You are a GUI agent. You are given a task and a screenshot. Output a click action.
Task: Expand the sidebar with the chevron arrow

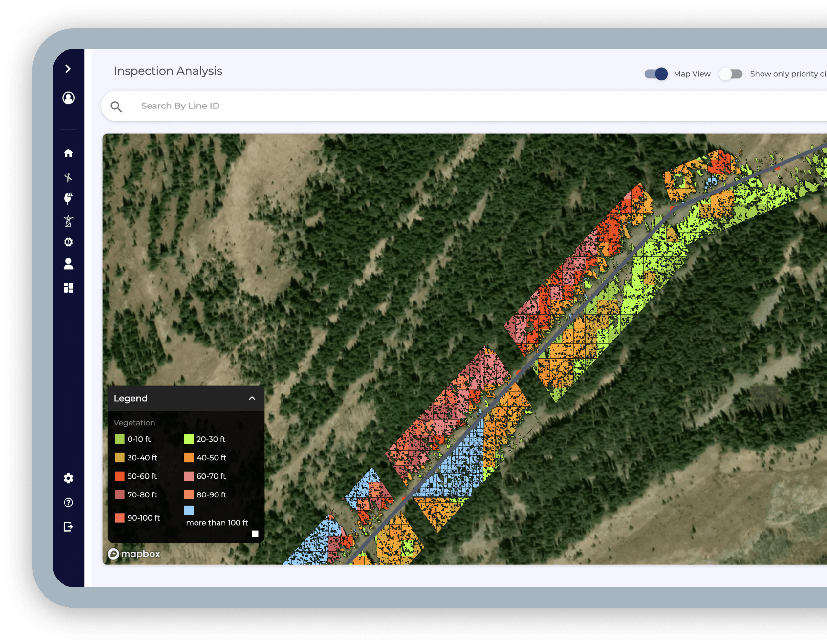tap(68, 69)
